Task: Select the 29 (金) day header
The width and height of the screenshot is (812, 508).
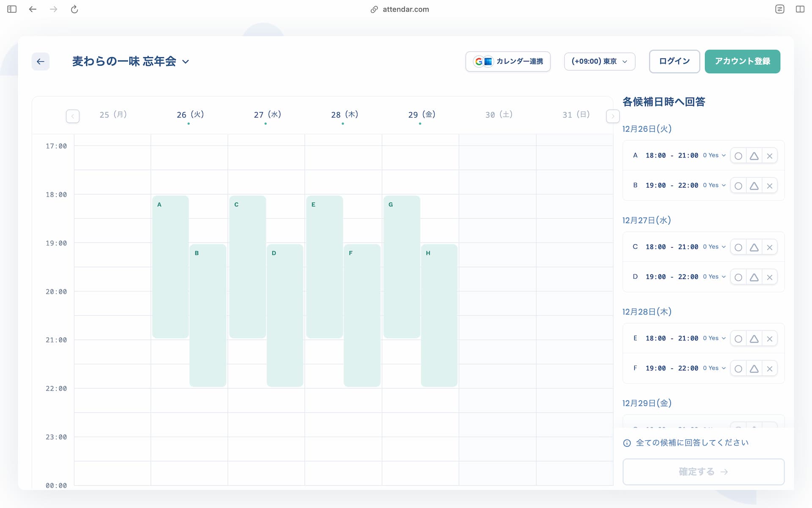Action: [422, 115]
